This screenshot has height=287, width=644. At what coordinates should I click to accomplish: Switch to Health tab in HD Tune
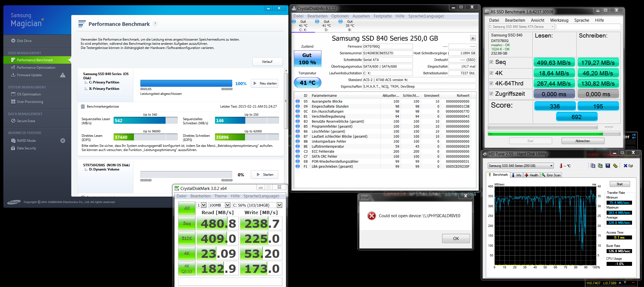532,175
